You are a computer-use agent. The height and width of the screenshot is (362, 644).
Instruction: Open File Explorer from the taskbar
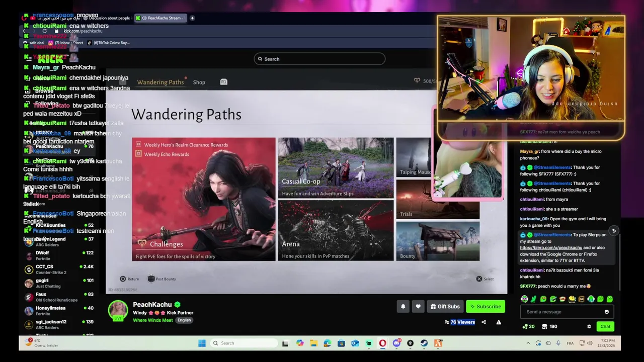point(313,343)
